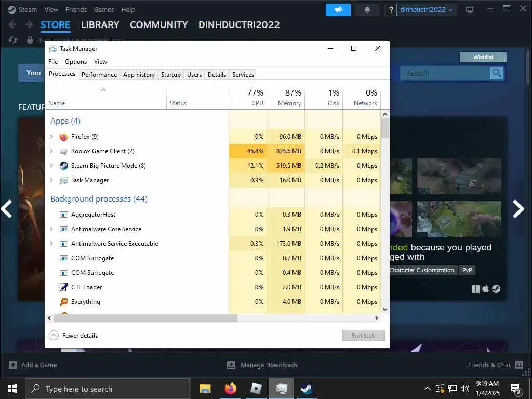
Task: Show next featured game with right arrow
Action: 518,209
